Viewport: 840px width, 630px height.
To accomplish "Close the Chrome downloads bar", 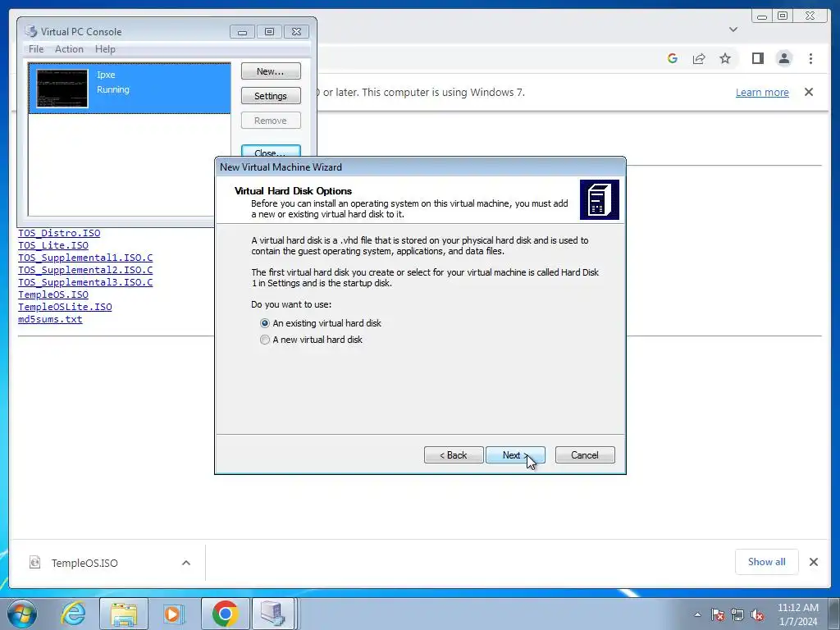I will pyautogui.click(x=813, y=561).
